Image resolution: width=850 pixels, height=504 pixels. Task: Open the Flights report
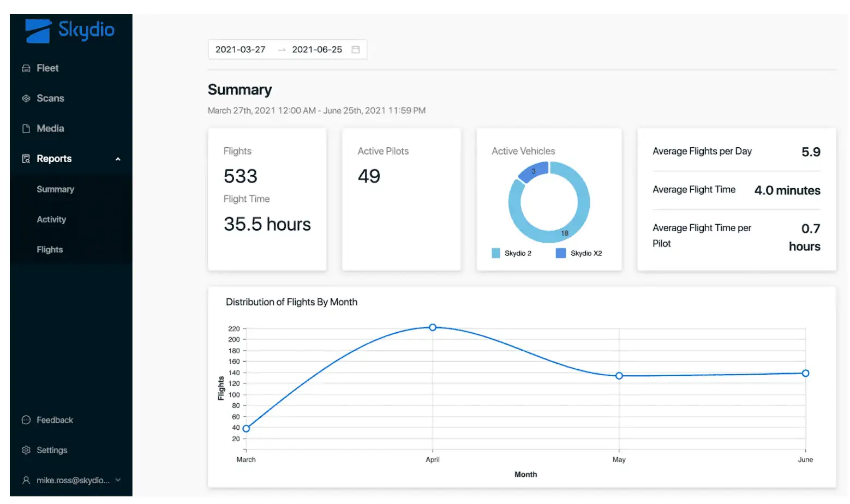(x=50, y=249)
